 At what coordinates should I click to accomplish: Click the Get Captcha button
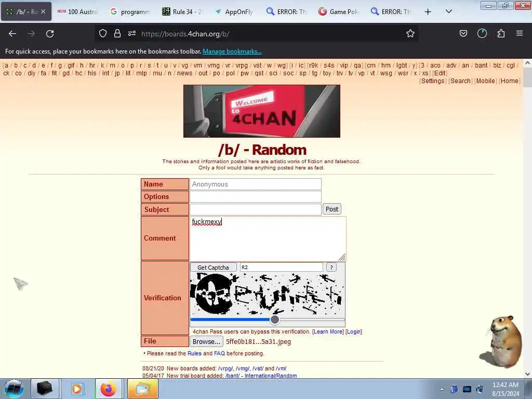[x=213, y=268]
